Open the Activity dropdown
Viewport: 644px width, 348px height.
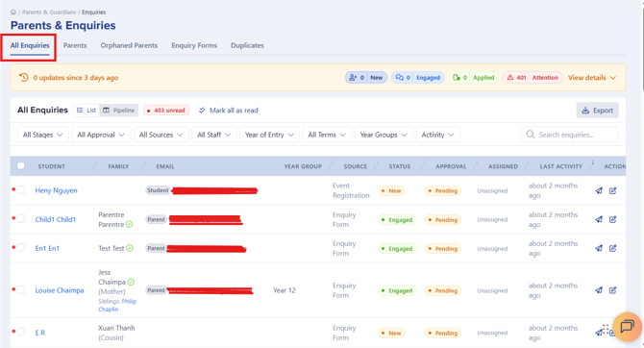[x=437, y=135]
